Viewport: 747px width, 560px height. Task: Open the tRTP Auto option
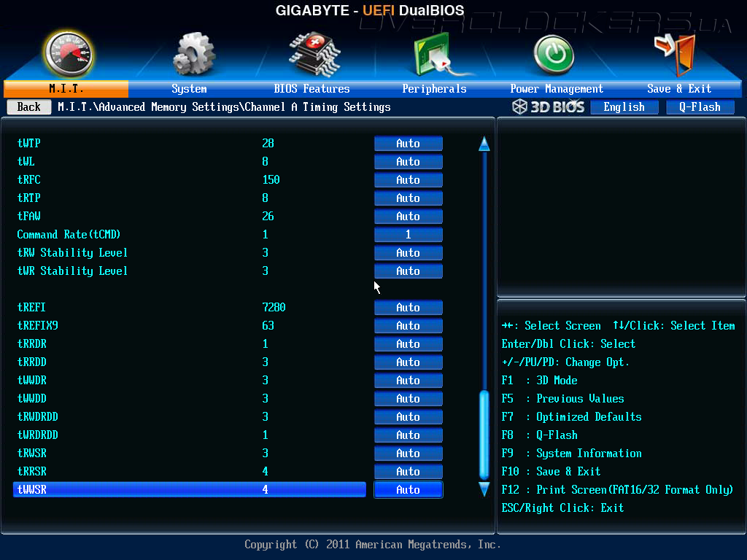pyautogui.click(x=409, y=198)
